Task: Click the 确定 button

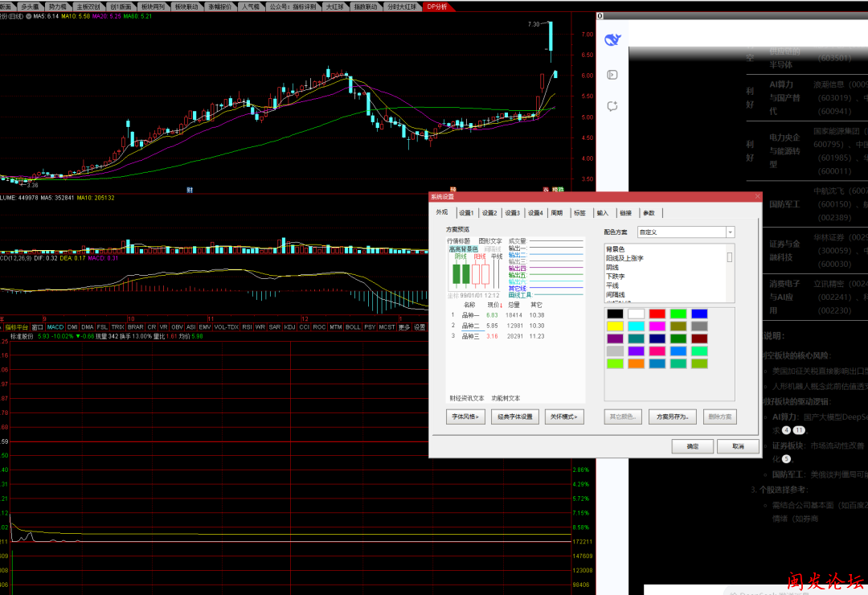Action: pos(692,445)
